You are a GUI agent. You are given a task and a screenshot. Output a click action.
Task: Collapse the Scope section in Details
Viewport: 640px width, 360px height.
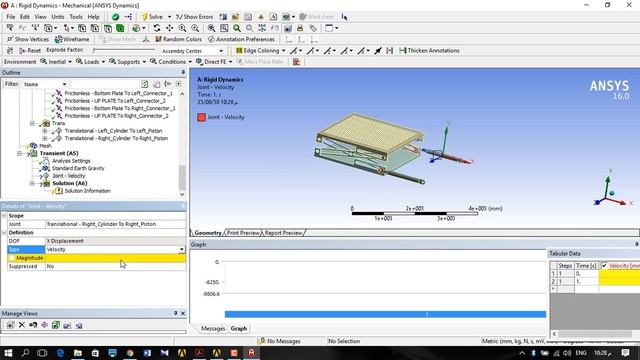pos(4,216)
